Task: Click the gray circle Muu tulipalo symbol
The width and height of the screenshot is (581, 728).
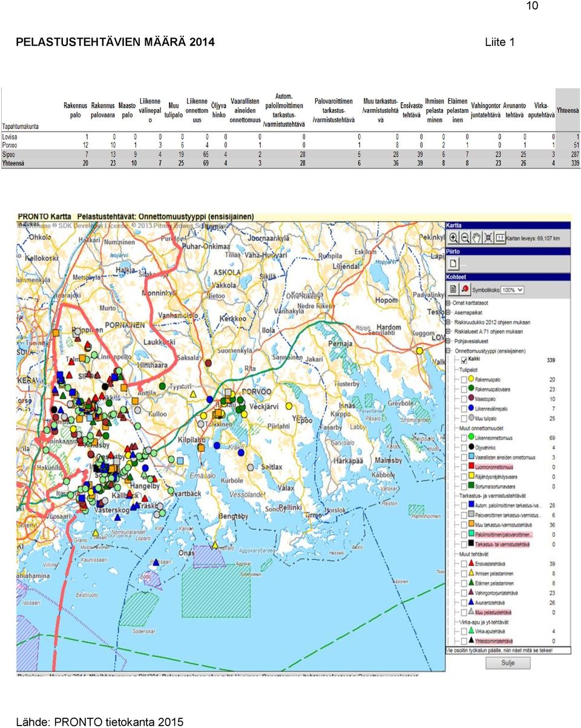Action: [471, 418]
